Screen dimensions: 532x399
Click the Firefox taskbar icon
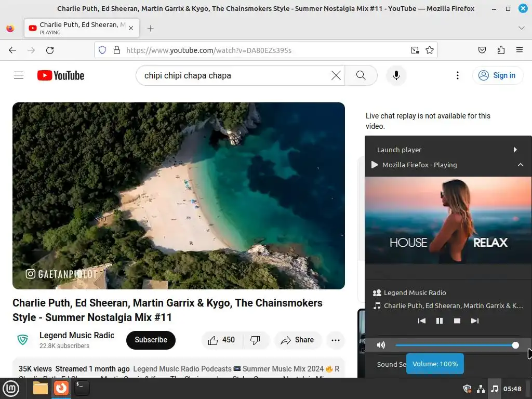coord(61,388)
